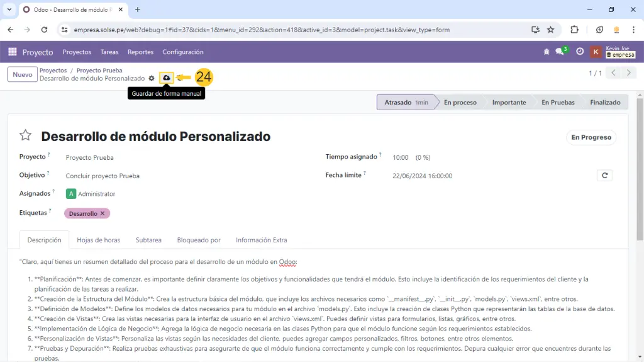
Task: Open the Configuración menu dropdown
Action: pos(182,52)
